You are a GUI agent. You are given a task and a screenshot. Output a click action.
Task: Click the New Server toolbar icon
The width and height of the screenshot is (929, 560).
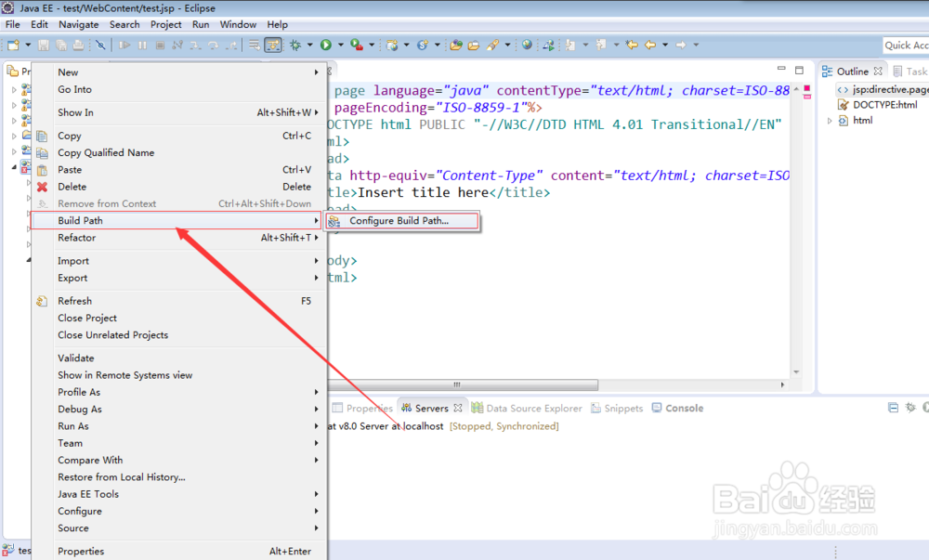[x=392, y=45]
